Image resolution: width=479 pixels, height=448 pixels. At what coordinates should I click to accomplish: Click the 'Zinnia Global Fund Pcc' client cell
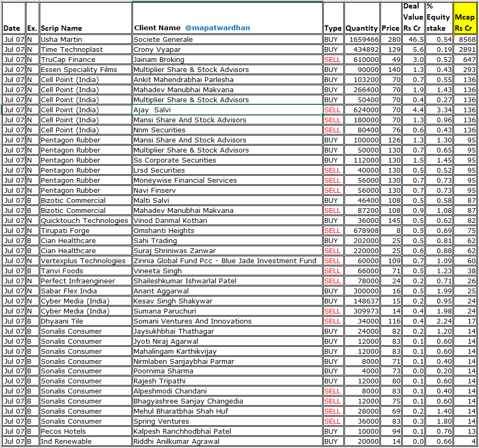click(227, 261)
